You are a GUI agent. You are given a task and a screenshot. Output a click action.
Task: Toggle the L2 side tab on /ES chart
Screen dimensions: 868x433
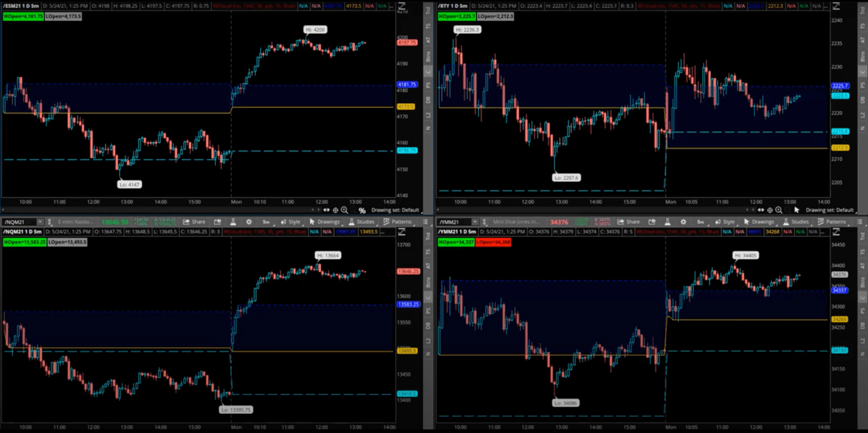(x=428, y=114)
